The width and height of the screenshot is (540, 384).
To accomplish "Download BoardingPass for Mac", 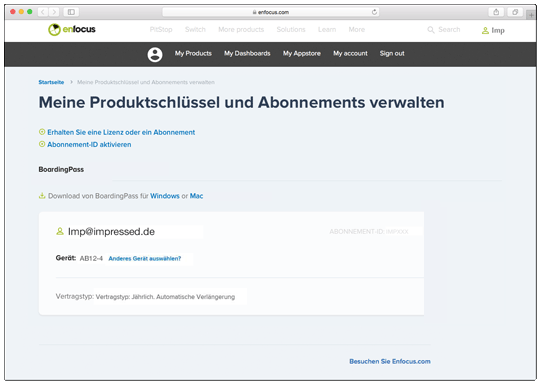I will coord(196,196).
